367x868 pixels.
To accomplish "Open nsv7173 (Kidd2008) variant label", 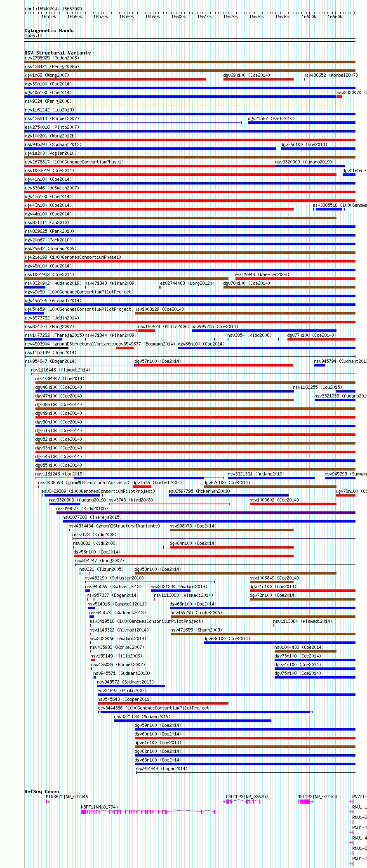I will click(94, 535).
